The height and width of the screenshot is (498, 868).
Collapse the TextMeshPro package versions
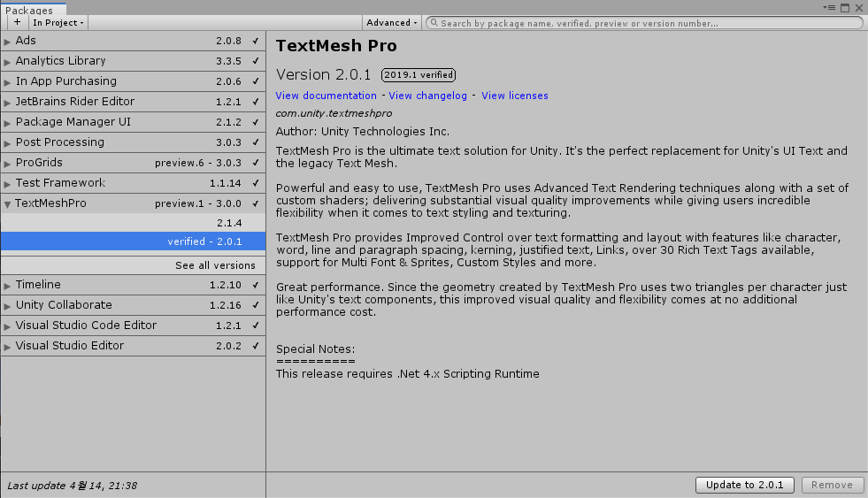point(7,204)
